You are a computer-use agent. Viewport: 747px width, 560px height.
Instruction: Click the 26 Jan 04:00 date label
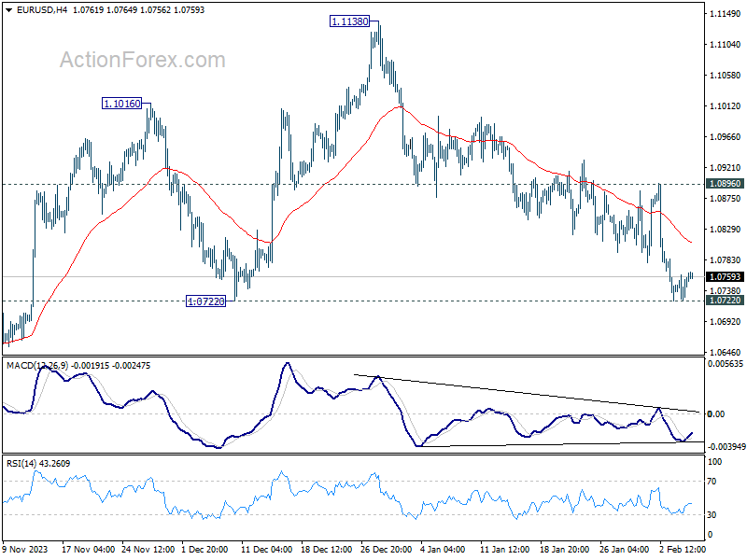[624, 549]
